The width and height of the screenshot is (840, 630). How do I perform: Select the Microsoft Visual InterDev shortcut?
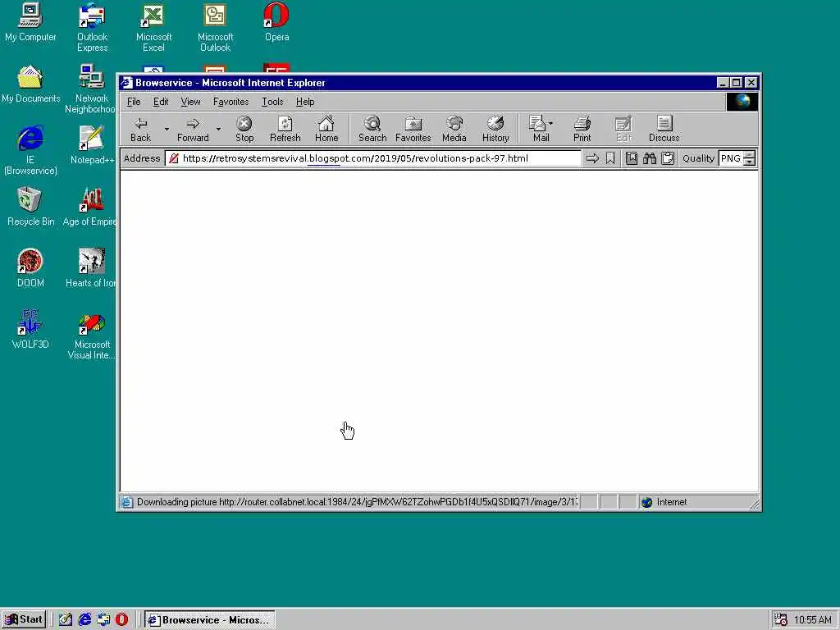coord(92,337)
